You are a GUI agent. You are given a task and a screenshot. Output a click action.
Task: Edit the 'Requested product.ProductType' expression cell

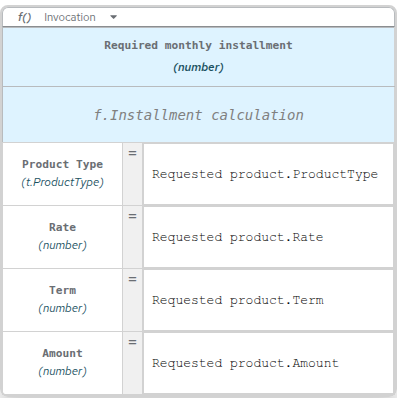click(x=268, y=174)
